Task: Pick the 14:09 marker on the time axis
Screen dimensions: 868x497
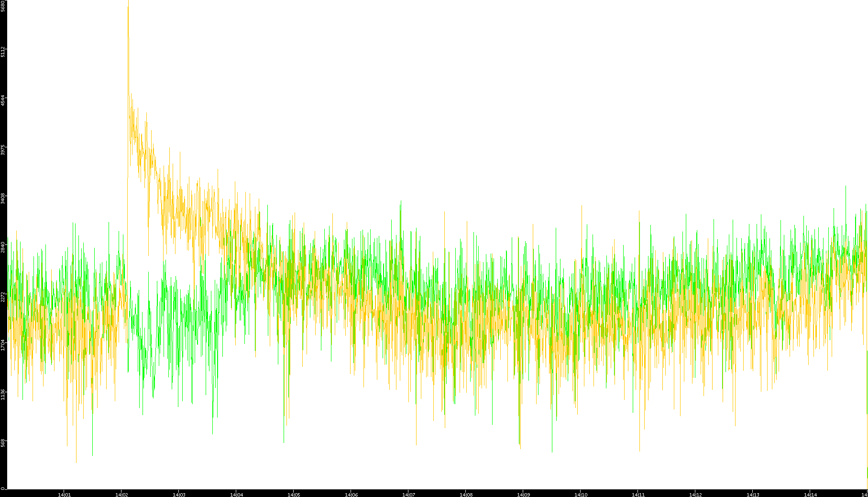Action: [x=523, y=494]
